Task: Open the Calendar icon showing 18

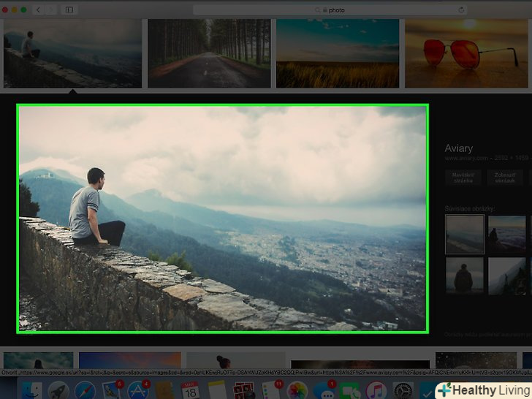Action: (x=191, y=390)
